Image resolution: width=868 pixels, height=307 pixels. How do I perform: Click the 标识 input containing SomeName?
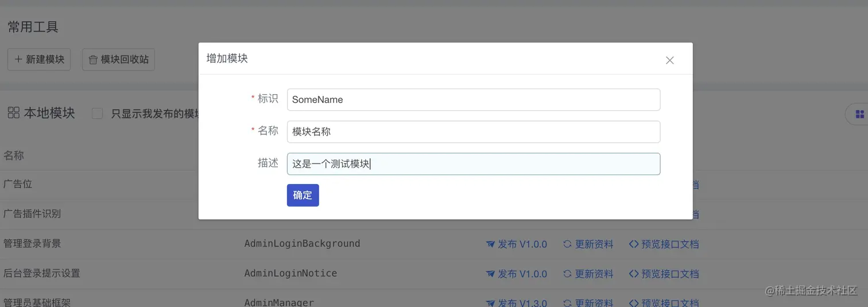474,99
